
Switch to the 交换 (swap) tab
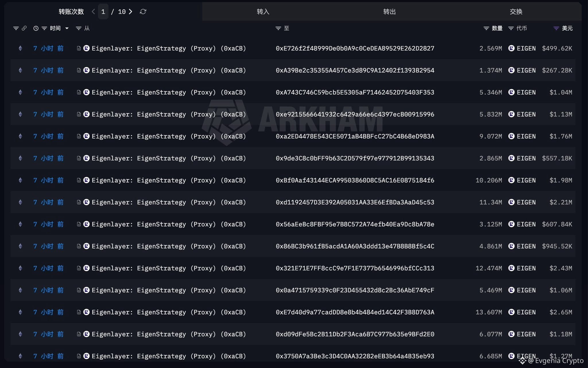516,11
